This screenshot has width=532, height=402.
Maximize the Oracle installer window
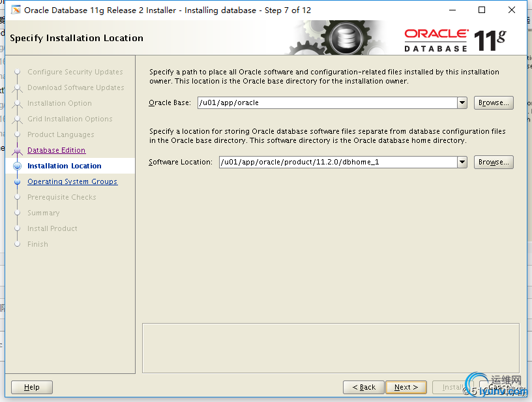[x=481, y=10]
